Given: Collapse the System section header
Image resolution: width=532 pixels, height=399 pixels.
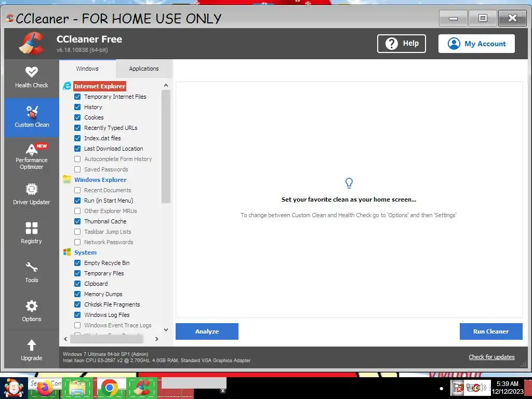Looking at the screenshot, I should [85, 252].
